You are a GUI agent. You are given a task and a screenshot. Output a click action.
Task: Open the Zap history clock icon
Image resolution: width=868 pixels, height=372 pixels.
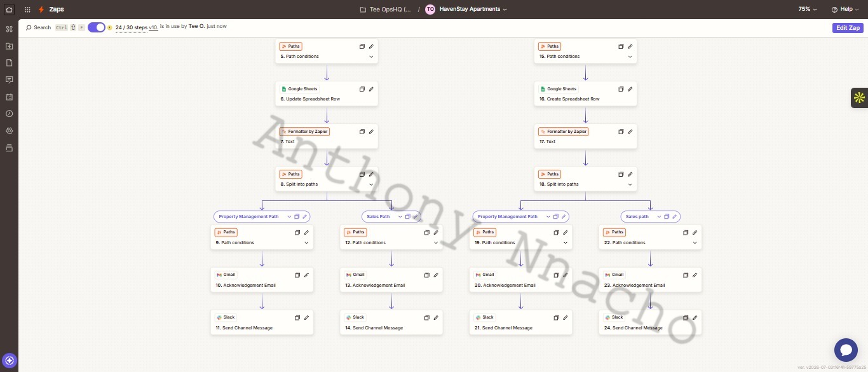point(9,114)
